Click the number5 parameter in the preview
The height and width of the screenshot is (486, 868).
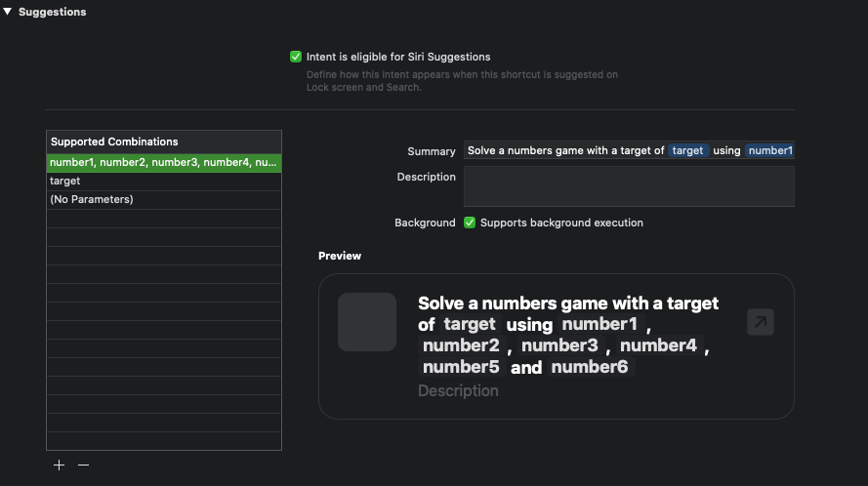461,367
